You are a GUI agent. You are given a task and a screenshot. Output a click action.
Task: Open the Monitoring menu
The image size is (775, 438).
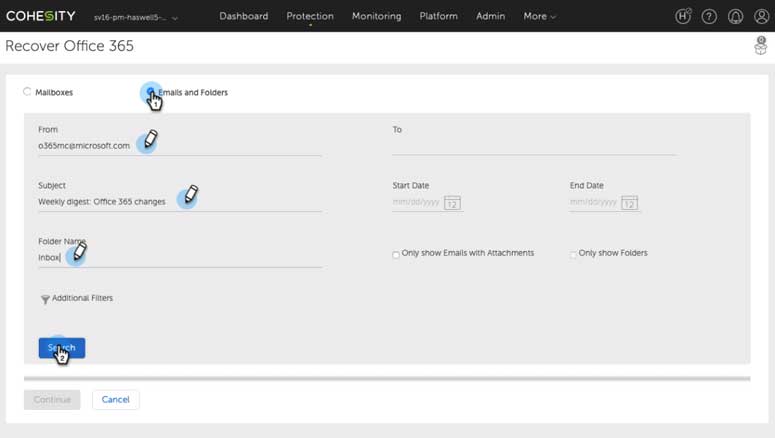tap(376, 16)
